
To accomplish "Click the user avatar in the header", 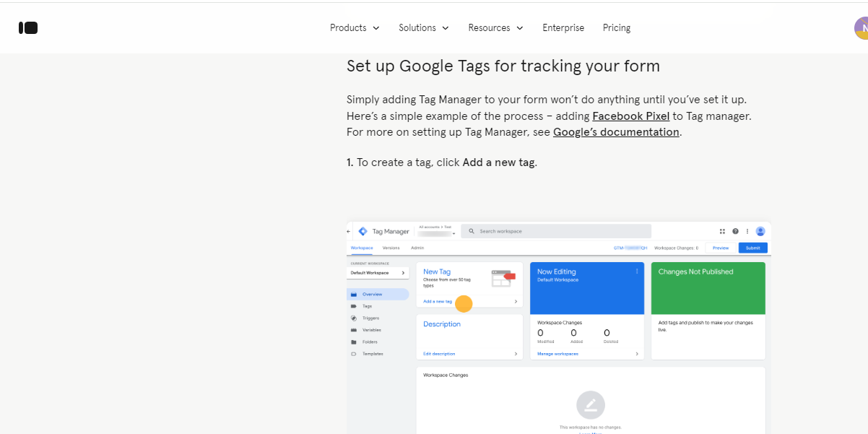I will click(862, 28).
